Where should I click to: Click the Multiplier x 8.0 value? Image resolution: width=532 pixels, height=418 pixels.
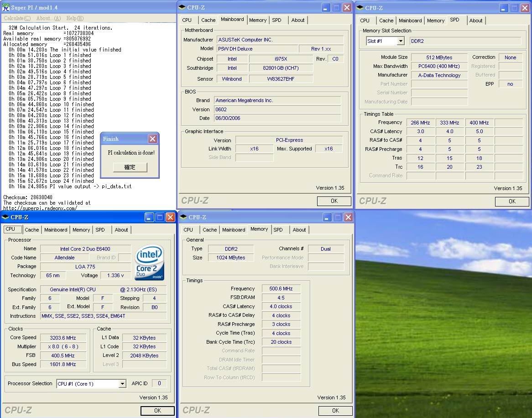[63, 346]
